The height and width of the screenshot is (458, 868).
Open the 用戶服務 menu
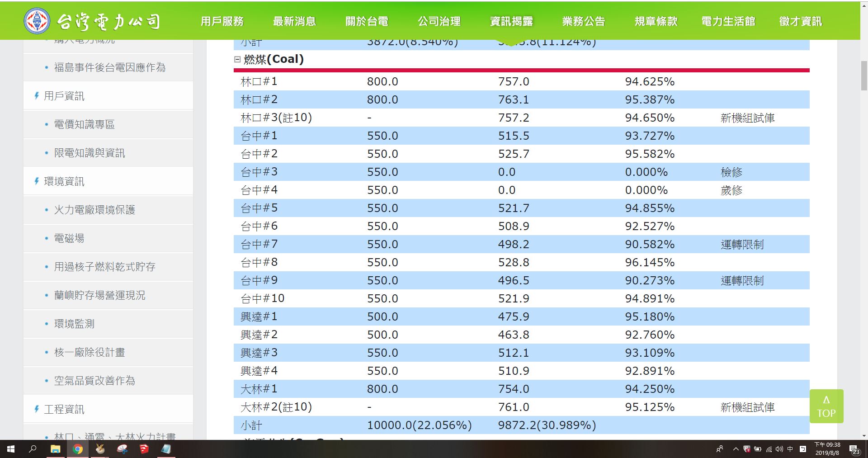(222, 21)
